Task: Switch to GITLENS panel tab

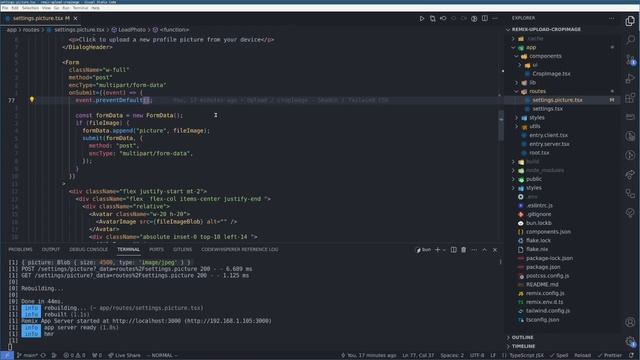Action: pos(182,249)
